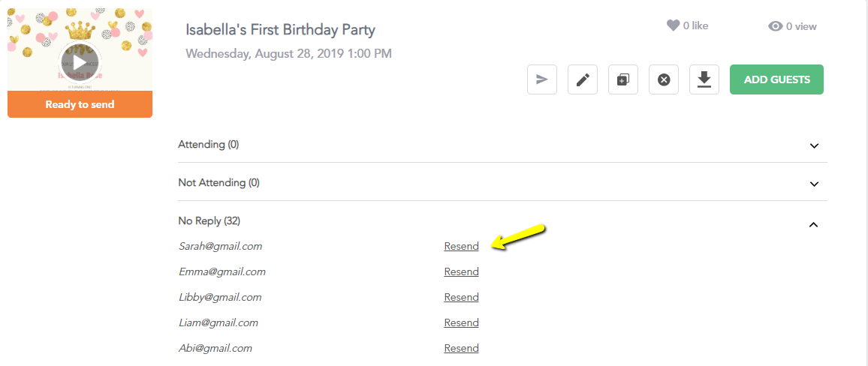Resend invitation to Abi@gmail.com
868x366 pixels.
[x=461, y=348]
